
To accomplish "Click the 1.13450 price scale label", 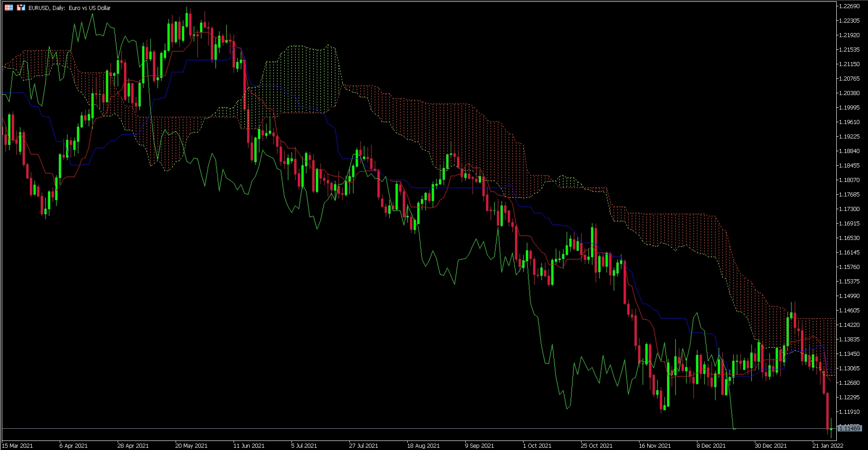I will point(849,354).
